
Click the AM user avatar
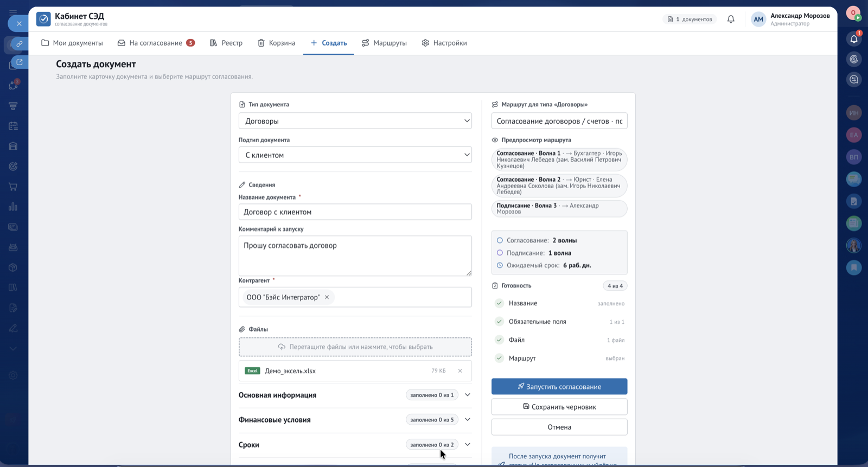coord(758,20)
